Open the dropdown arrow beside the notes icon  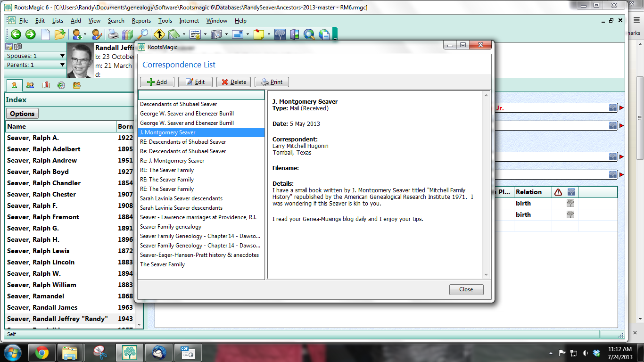pyautogui.click(x=184, y=34)
